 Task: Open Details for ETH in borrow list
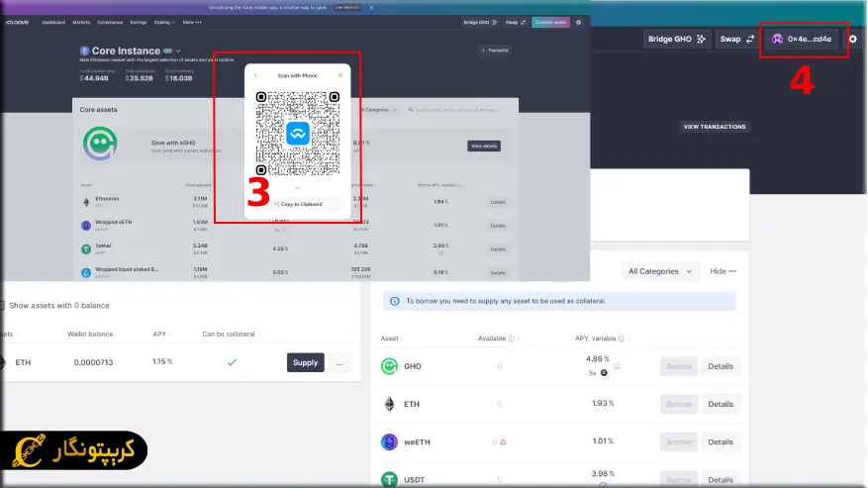(721, 404)
